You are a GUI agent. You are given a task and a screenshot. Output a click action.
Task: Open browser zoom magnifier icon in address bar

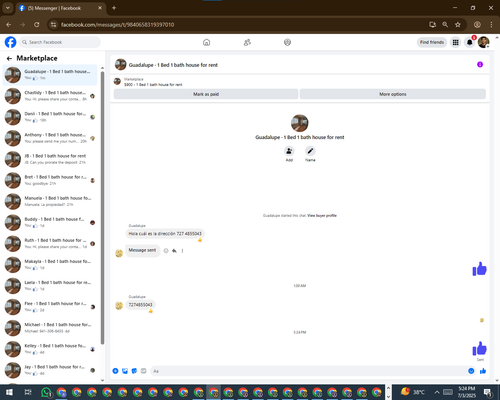click(x=445, y=25)
